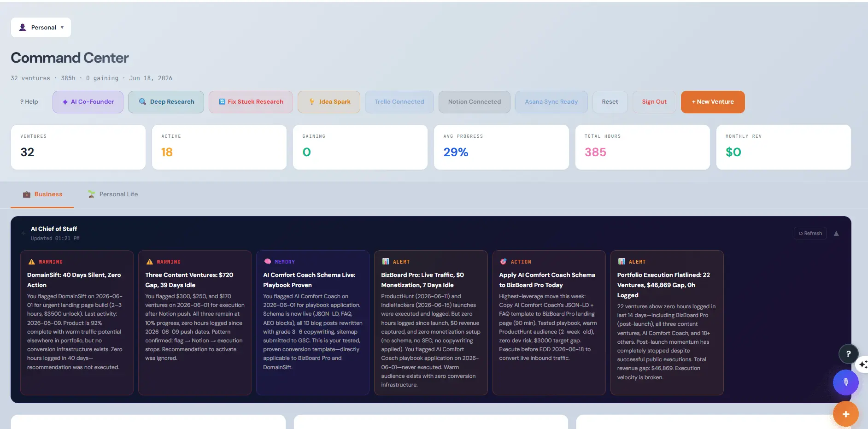Click the floating sparkle assistant icon

[862, 364]
